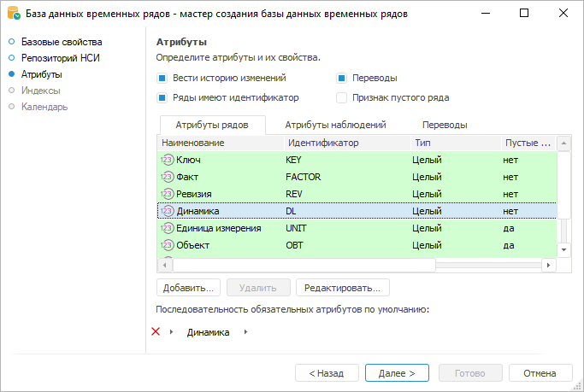Expand the arrow after Динамика in the sequence

246,332
